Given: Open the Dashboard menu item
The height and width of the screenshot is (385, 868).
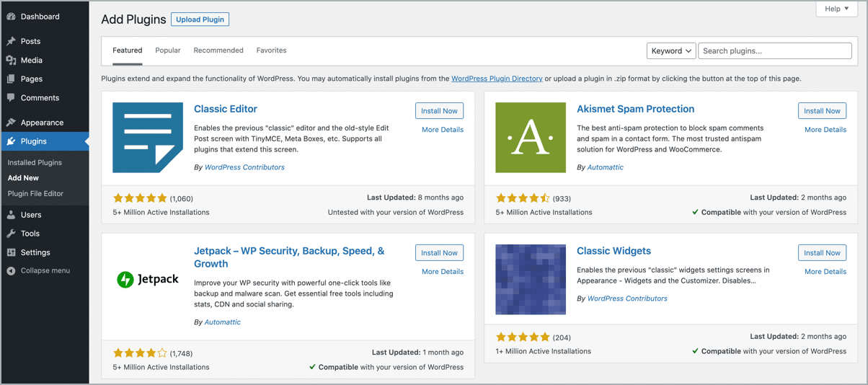Looking at the screenshot, I should pos(45,17).
